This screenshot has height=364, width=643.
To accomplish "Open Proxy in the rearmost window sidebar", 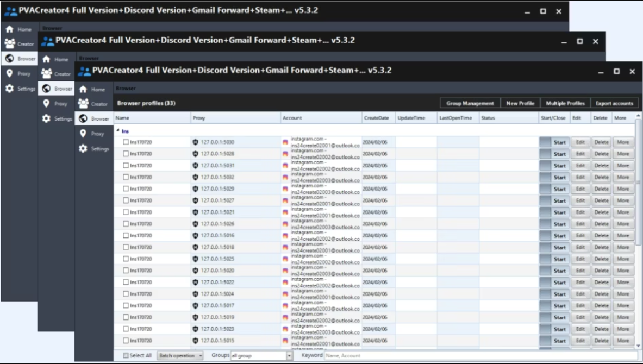I will pyautogui.click(x=19, y=74).
